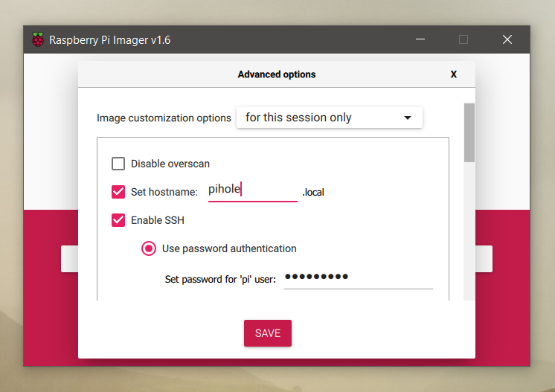The height and width of the screenshot is (392, 555).
Task: Uncheck the Enable SSH checkbox
Action: coord(118,220)
